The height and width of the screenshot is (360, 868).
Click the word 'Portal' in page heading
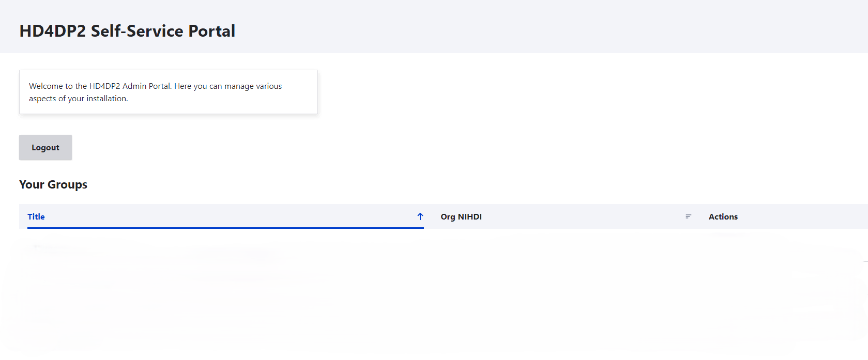click(211, 31)
